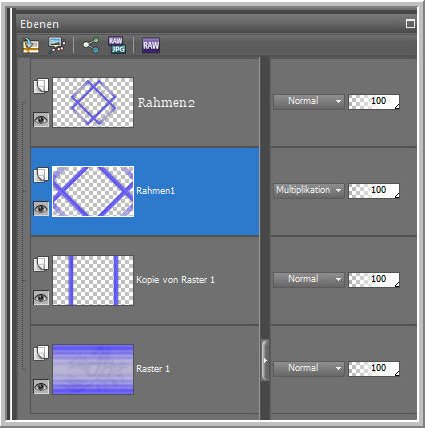Screen dimensions: 426x428
Task: Hide the Rahmen2 layer with eye icon
Action: 41,120
